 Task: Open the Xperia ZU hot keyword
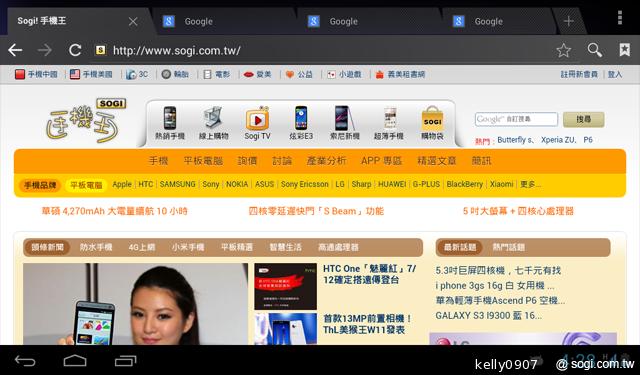click(x=558, y=140)
